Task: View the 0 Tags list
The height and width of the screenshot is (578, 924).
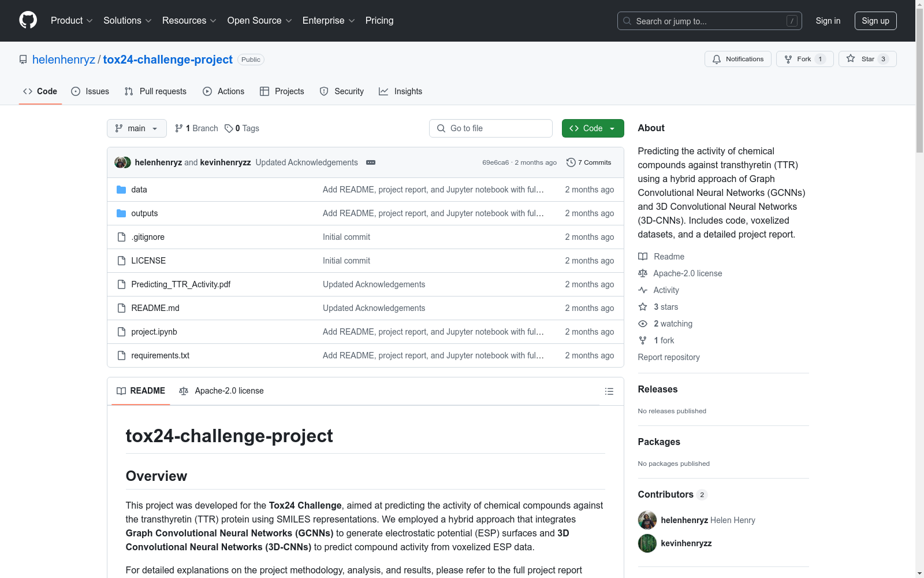Action: (x=242, y=128)
